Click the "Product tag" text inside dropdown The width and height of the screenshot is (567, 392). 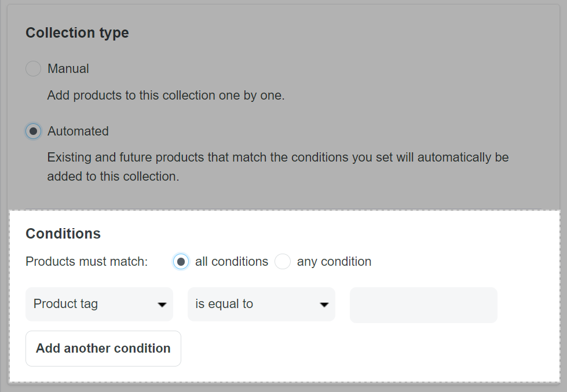65,304
